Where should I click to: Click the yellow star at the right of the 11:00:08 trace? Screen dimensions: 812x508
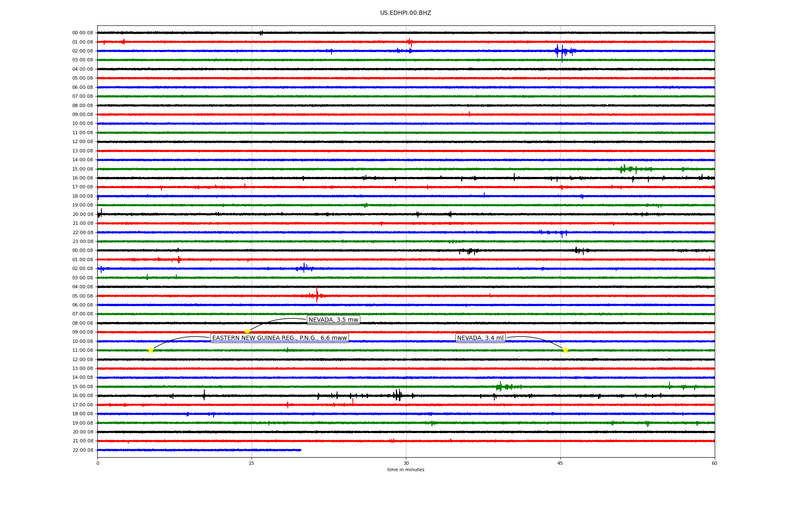pyautogui.click(x=565, y=350)
